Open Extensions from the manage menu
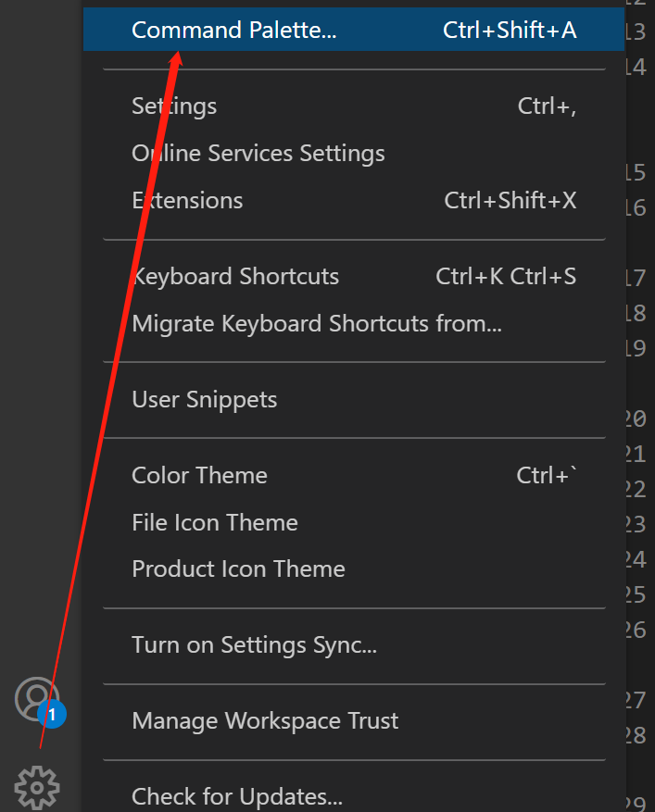The image size is (655, 812). (187, 201)
